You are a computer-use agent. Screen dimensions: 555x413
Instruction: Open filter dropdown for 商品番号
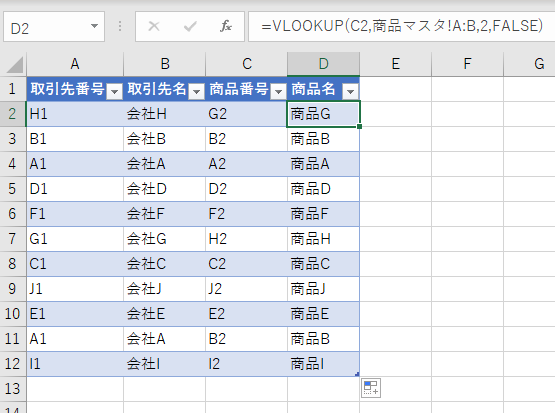coord(279,92)
